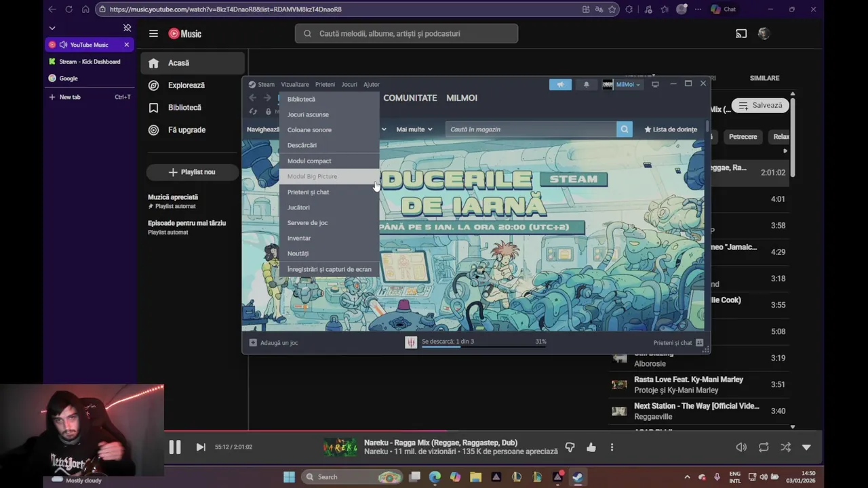Click the cast to device icon
The height and width of the screenshot is (488, 868).
(x=741, y=33)
